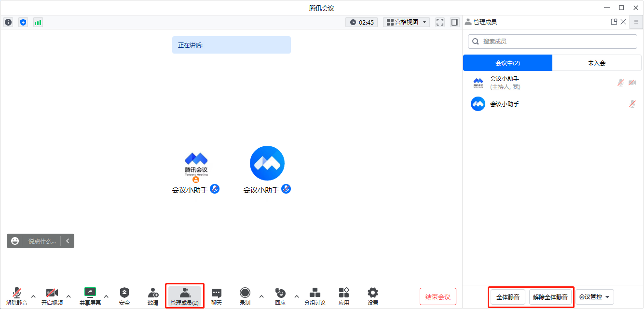Click host avatar in the member list
Viewport: 644px width, 309px height.
point(478,83)
